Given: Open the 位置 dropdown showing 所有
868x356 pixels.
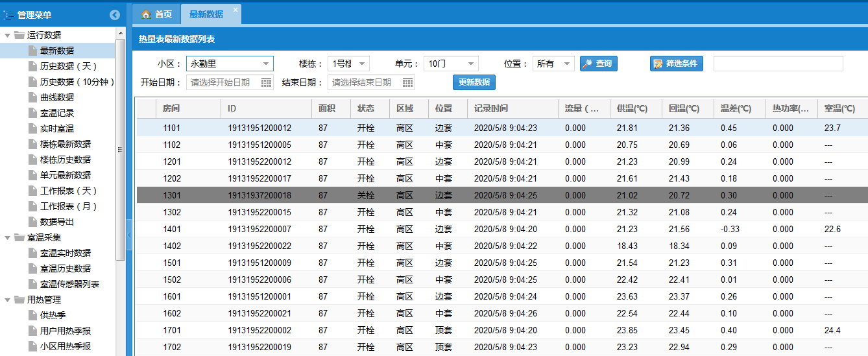Looking at the screenshot, I should (x=567, y=64).
